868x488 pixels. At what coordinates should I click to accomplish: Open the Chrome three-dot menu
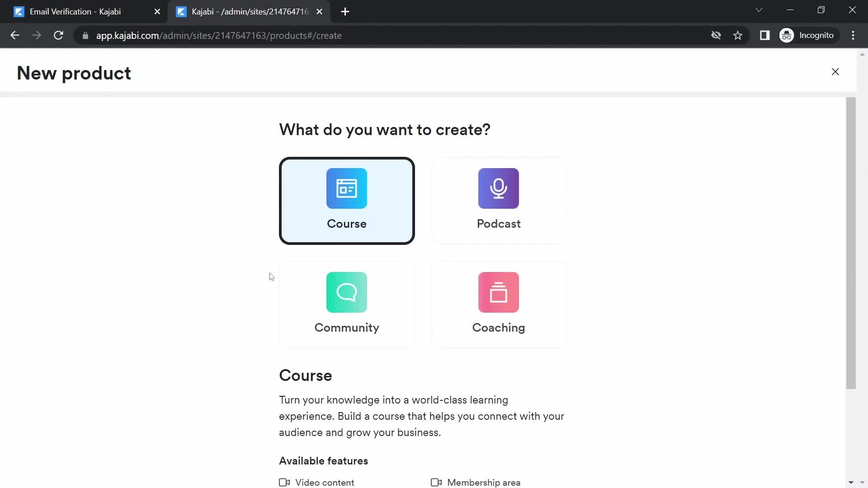click(853, 35)
